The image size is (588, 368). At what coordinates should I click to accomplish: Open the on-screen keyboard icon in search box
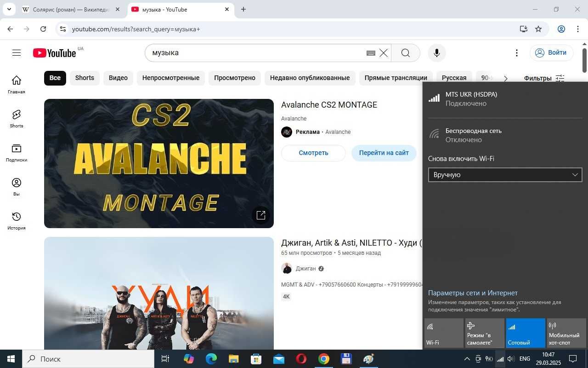coord(371,53)
